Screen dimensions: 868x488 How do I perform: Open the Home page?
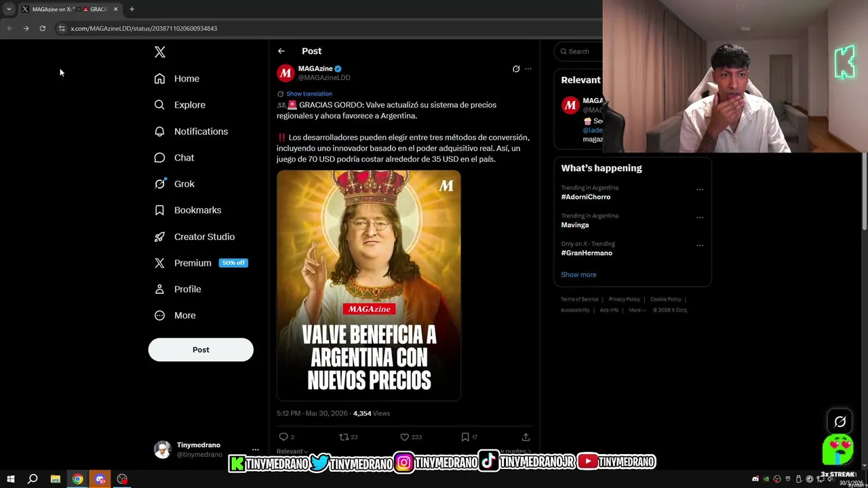click(176, 79)
